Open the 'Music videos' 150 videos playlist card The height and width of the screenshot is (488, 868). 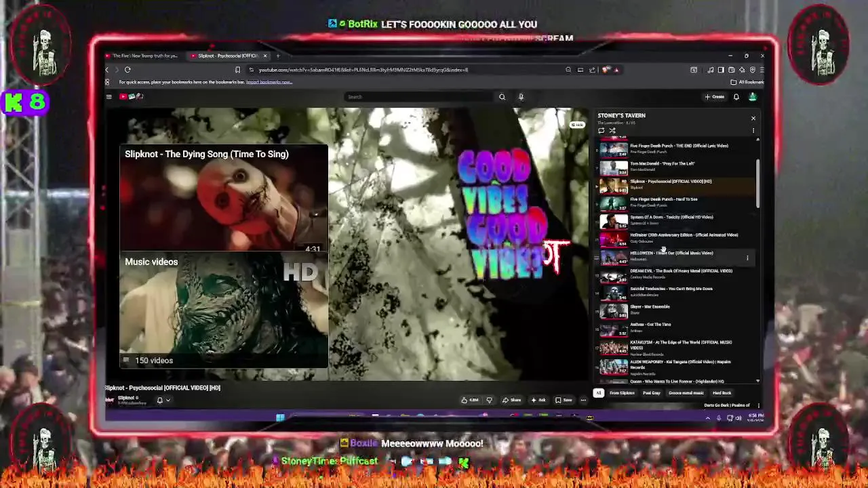[x=224, y=311]
